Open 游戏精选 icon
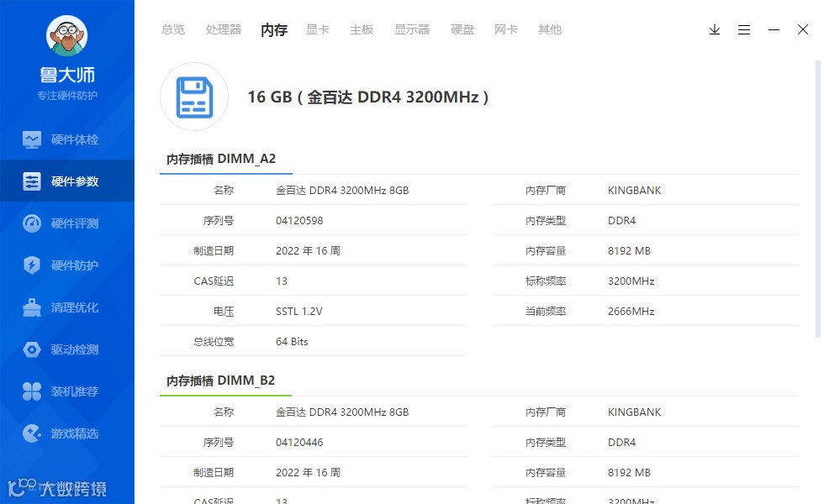The width and height of the screenshot is (824, 504). click(x=32, y=433)
